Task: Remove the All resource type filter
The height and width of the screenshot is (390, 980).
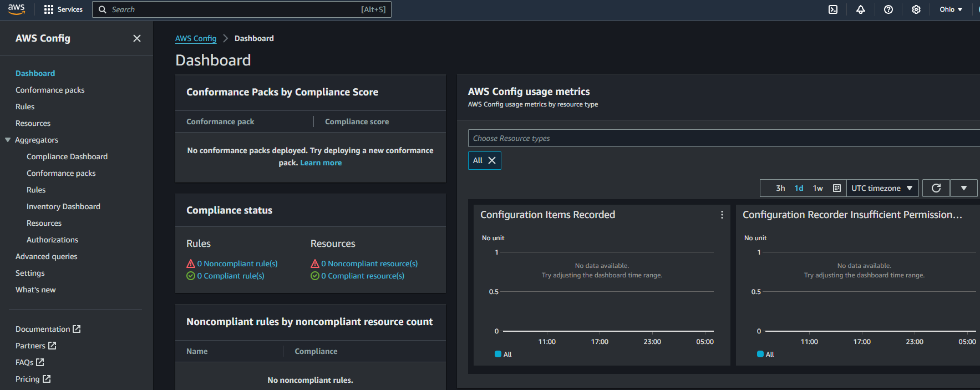Action: [x=492, y=160]
